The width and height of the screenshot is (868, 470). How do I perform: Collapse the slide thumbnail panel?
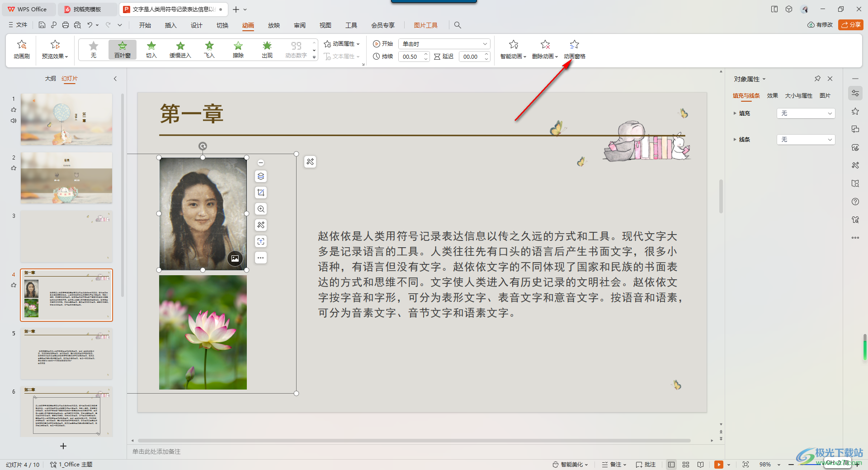(x=115, y=79)
